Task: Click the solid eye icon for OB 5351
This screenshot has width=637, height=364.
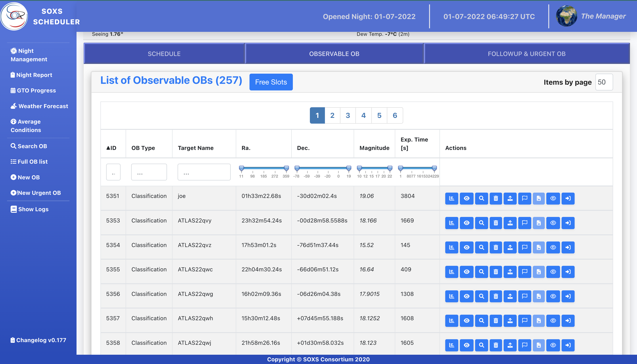Action: point(466,198)
